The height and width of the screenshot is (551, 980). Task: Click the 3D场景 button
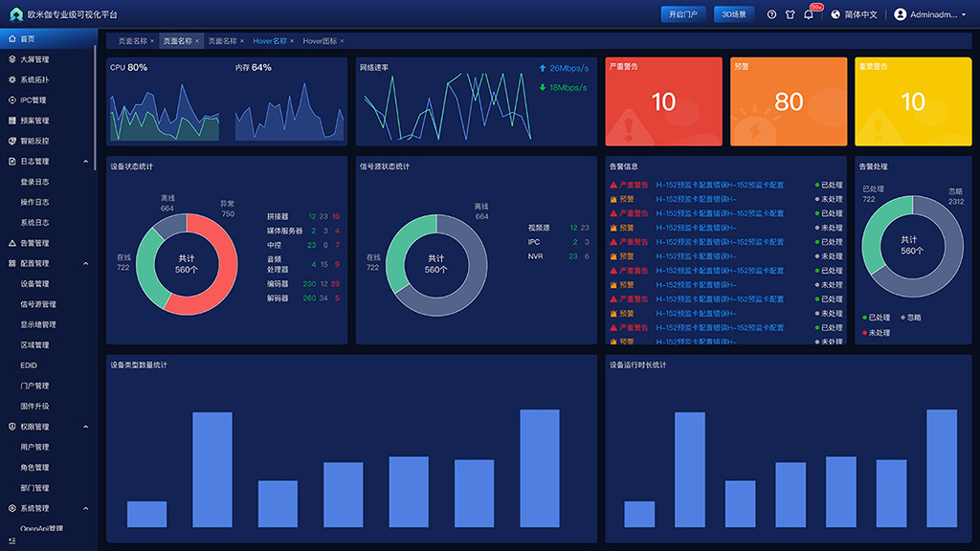pyautogui.click(x=734, y=14)
